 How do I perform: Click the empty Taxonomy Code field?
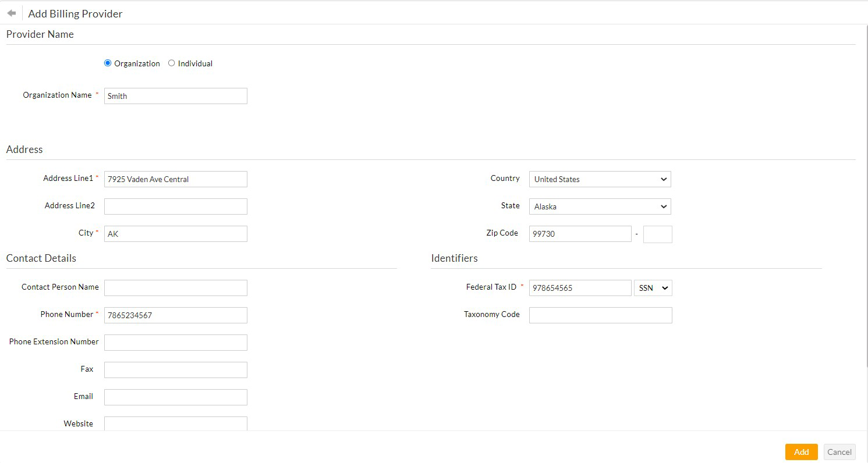(600, 315)
